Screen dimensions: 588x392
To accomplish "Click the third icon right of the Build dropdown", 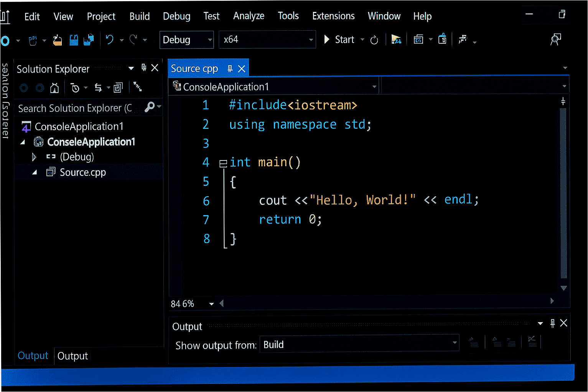I will click(x=511, y=342).
